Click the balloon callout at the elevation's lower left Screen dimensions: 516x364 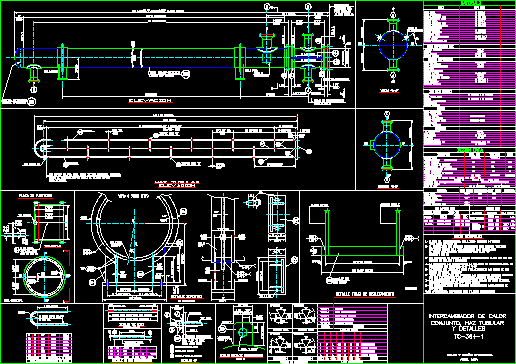tap(31, 102)
